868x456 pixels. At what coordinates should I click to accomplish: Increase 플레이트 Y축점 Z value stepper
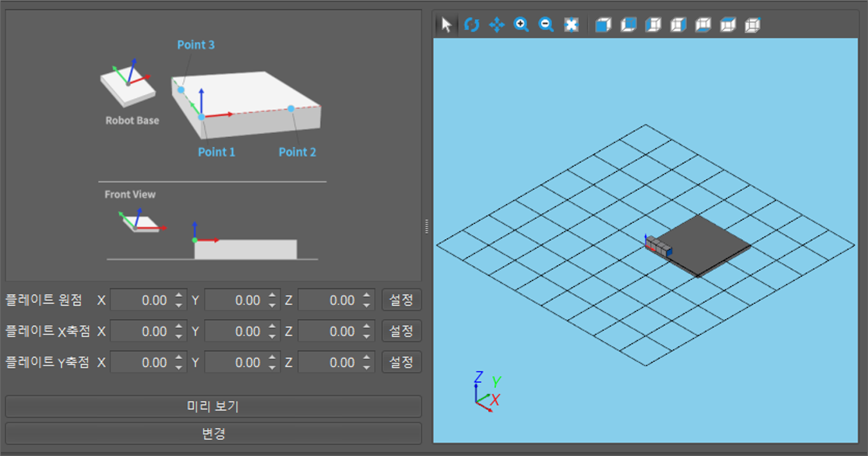pyautogui.click(x=366, y=358)
